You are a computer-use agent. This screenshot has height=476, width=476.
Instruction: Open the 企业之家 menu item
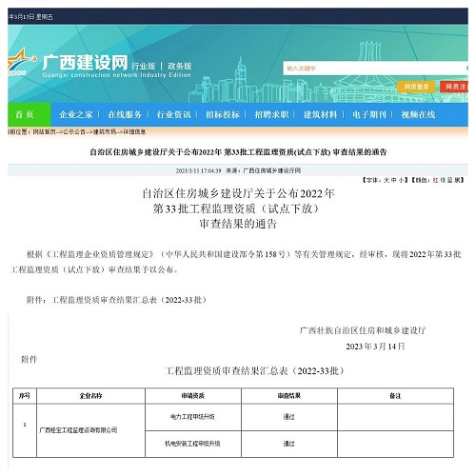tap(76, 114)
